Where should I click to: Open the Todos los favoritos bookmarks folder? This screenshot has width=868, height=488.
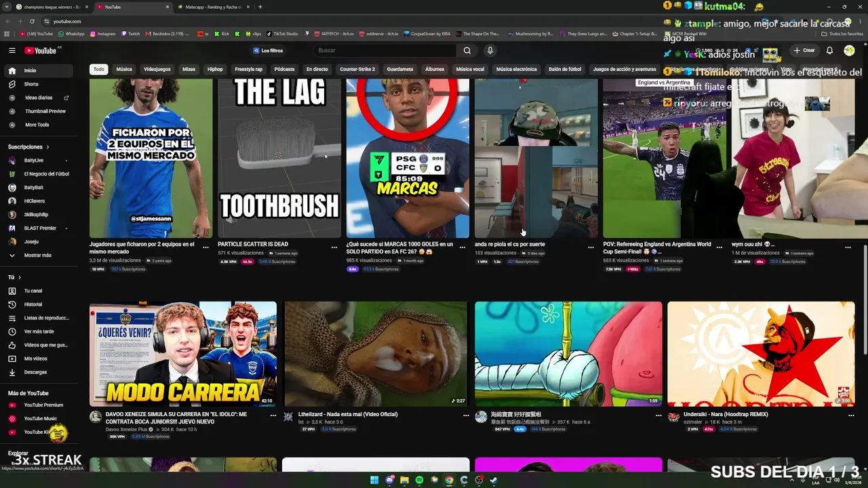[x=842, y=34]
